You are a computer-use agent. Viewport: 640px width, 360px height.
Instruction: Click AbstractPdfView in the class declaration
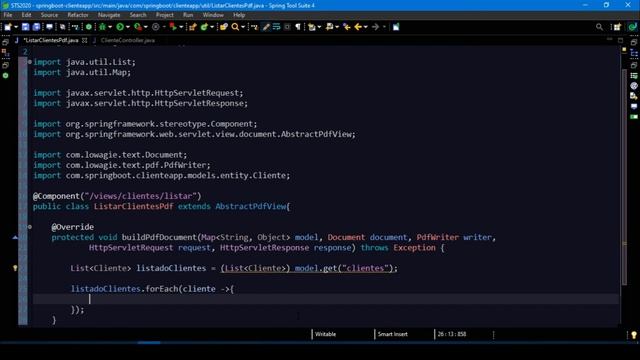click(x=251, y=207)
